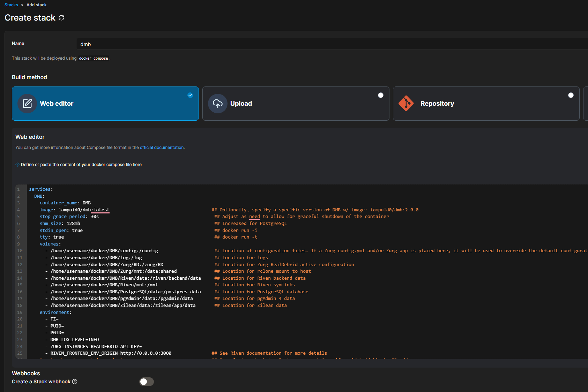Click the Riven/data:/riven/backend/data volume line
Viewport: 588px width, 392px height.
(x=123, y=278)
